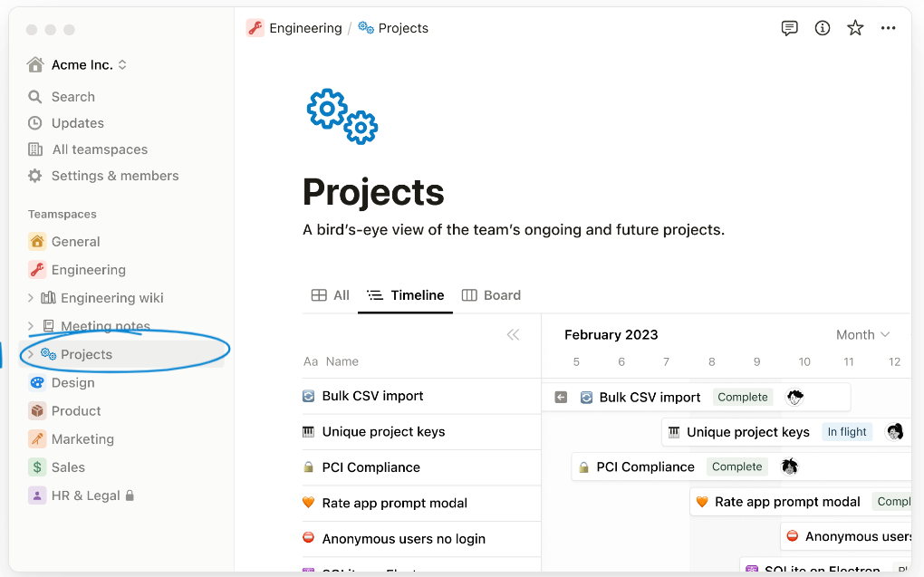924x577 pixels.
Task: Click the HR & Legal person icon
Action: pos(37,495)
